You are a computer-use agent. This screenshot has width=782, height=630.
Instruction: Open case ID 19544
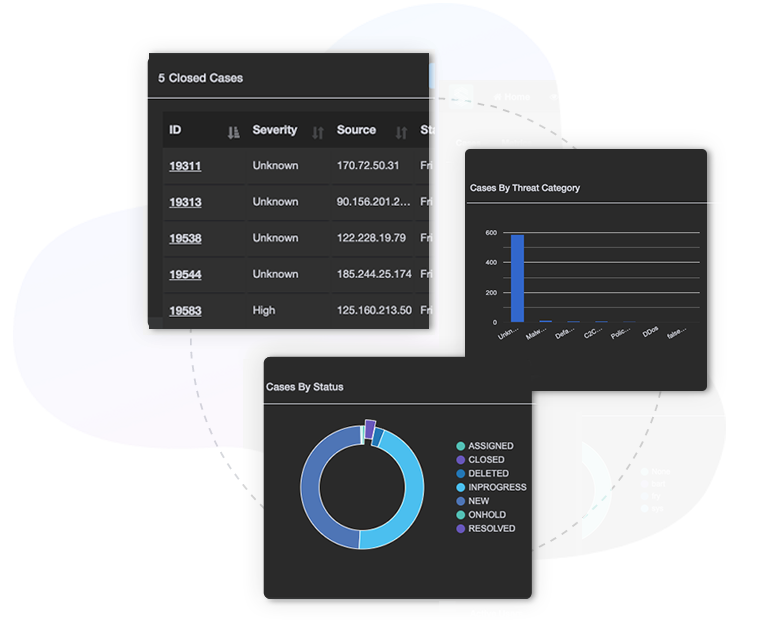tap(185, 274)
